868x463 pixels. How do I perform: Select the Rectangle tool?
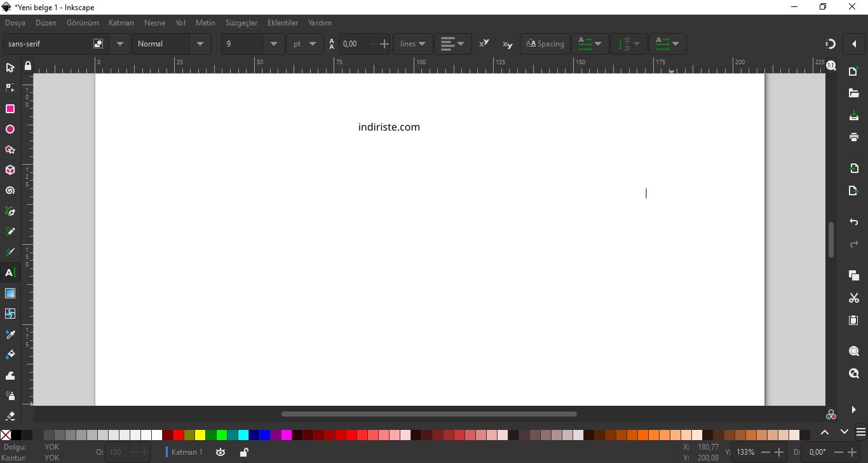point(10,109)
